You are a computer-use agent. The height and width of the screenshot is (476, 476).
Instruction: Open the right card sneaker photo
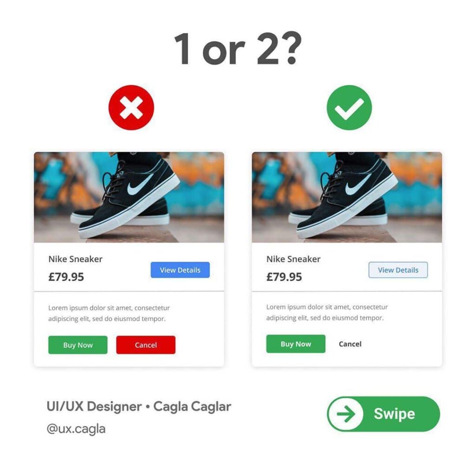pos(347,197)
